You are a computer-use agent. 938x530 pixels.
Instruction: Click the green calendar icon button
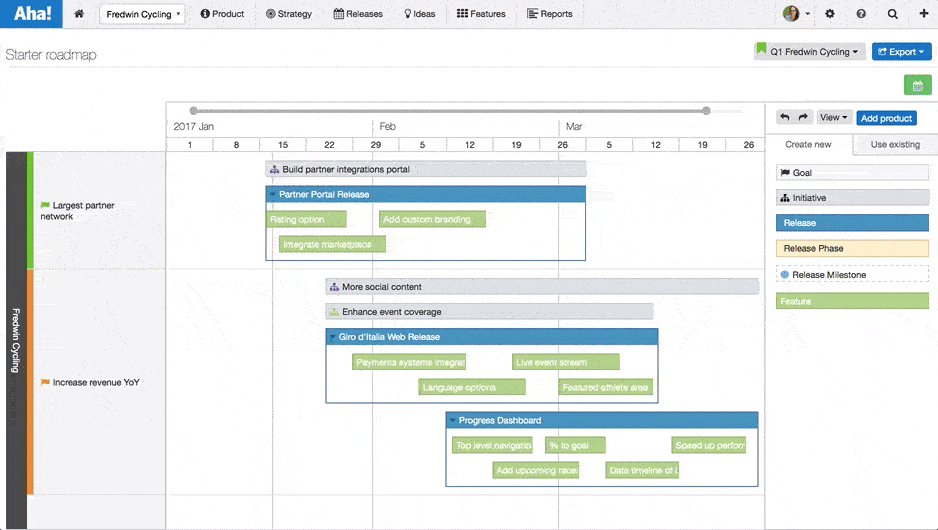pyautogui.click(x=918, y=86)
